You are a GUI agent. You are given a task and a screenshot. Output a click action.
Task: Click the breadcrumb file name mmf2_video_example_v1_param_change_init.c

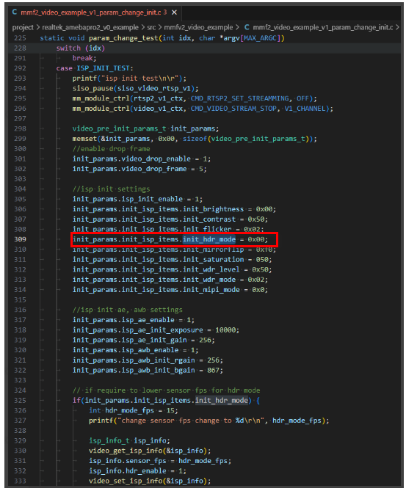point(323,27)
